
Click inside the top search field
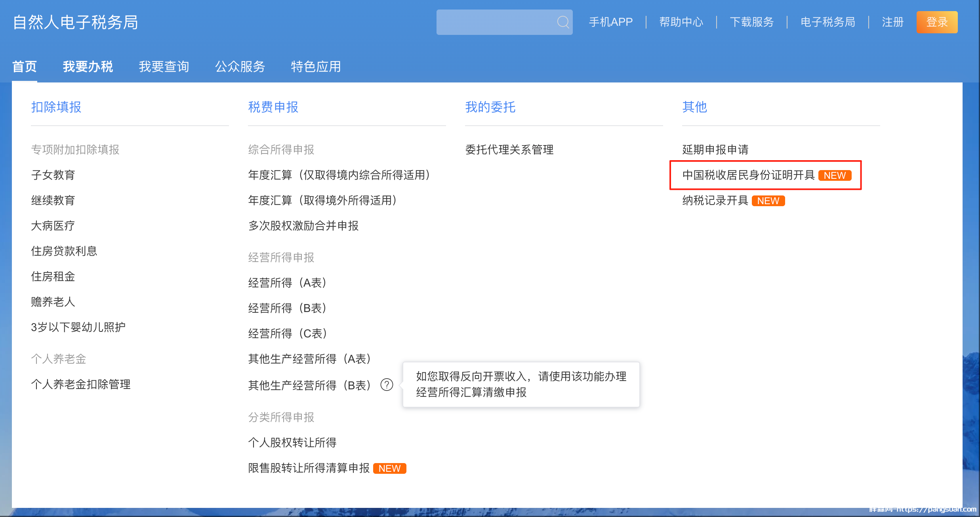coord(495,22)
